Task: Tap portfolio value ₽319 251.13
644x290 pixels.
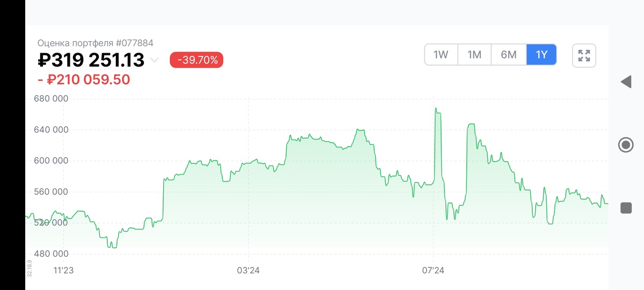Action: click(x=91, y=60)
